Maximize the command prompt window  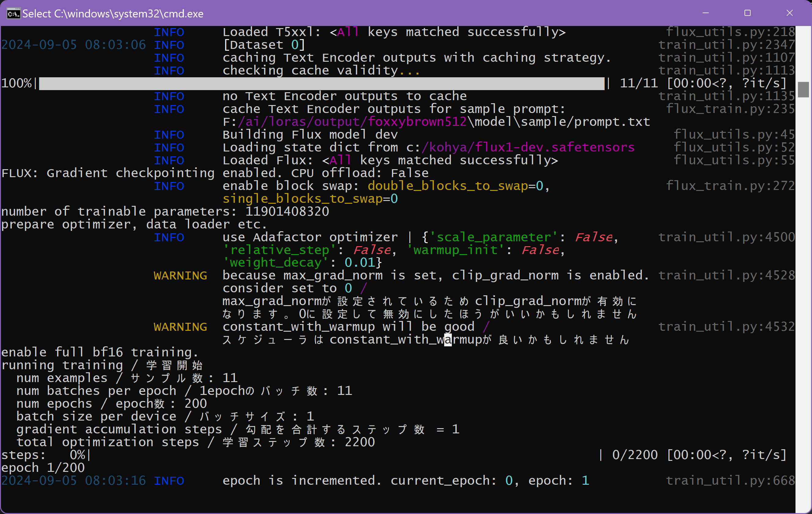click(747, 13)
